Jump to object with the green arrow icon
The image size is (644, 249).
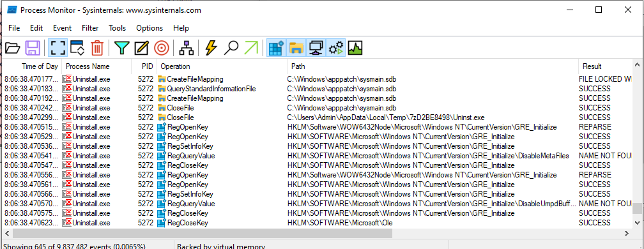(251, 49)
